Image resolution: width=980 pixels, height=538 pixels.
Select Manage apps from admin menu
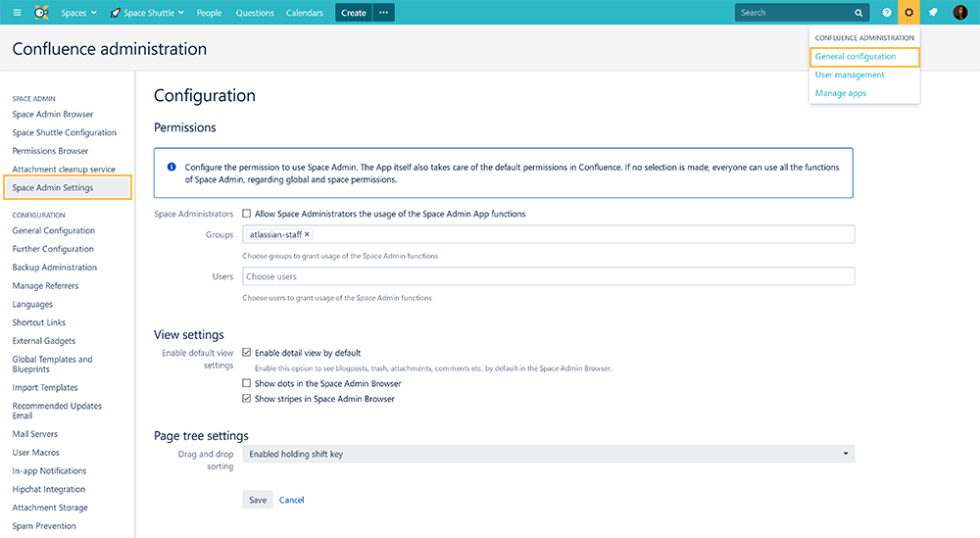coord(841,93)
